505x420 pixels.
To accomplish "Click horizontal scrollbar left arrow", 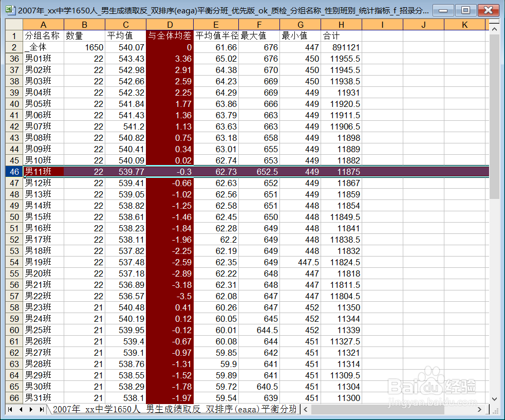I will pos(305,409).
